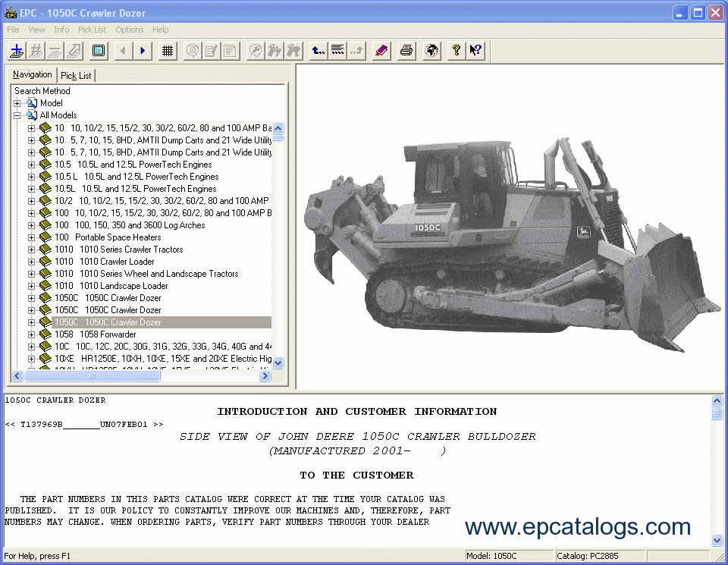Image resolution: width=728 pixels, height=565 pixels.
Task: Open the Info menu
Action: (61, 30)
